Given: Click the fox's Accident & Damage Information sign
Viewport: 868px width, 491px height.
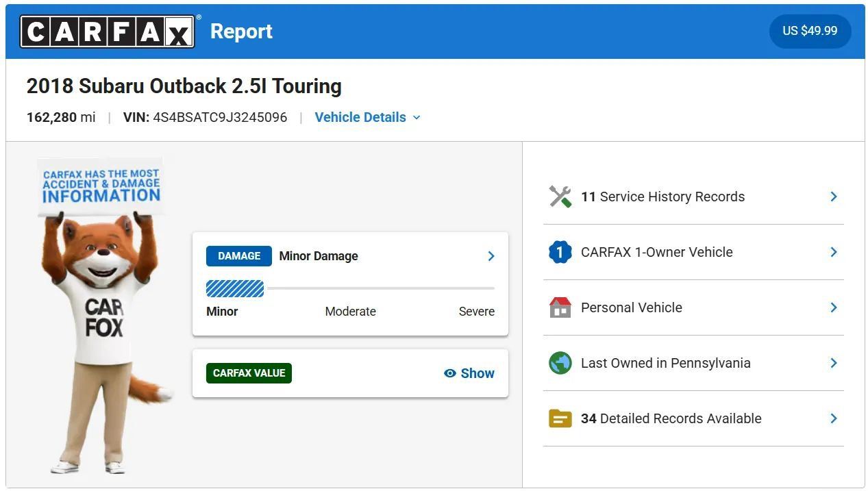Looking at the screenshot, I should point(101,186).
